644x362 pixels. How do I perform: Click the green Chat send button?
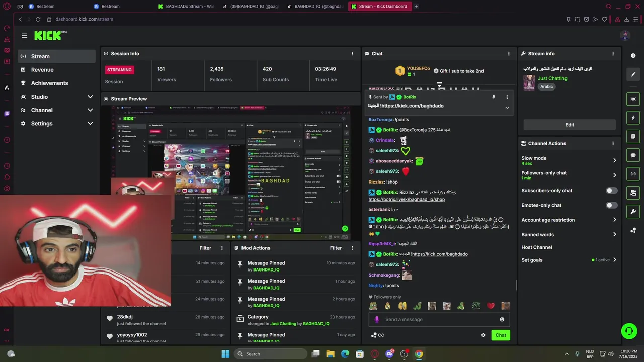point(501,335)
